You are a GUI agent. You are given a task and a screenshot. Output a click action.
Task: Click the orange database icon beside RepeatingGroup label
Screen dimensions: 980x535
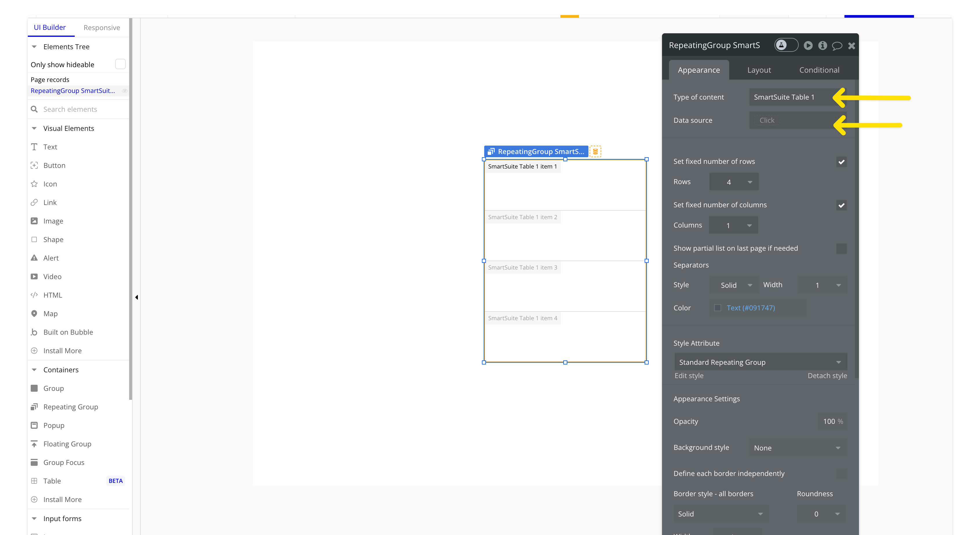pos(595,151)
